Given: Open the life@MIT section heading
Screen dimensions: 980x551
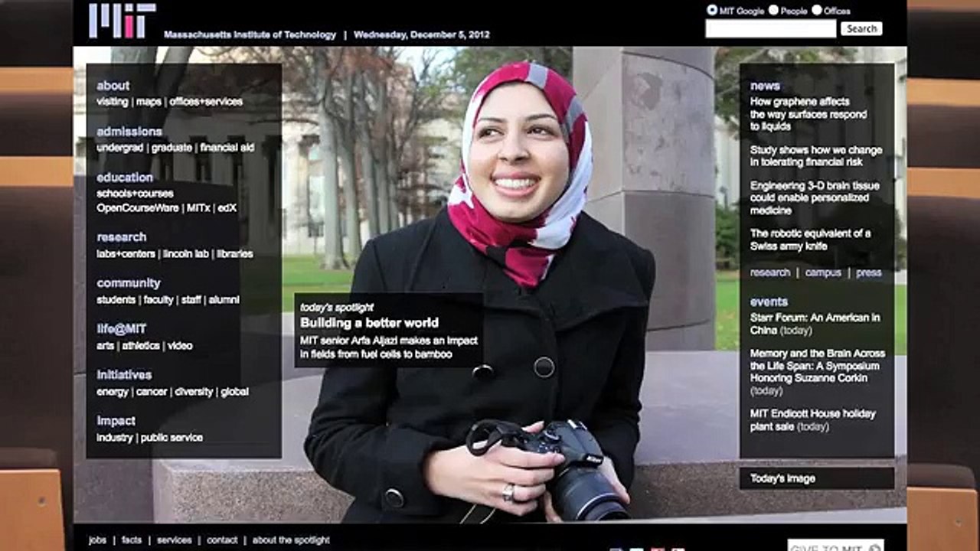Looking at the screenshot, I should click(122, 329).
